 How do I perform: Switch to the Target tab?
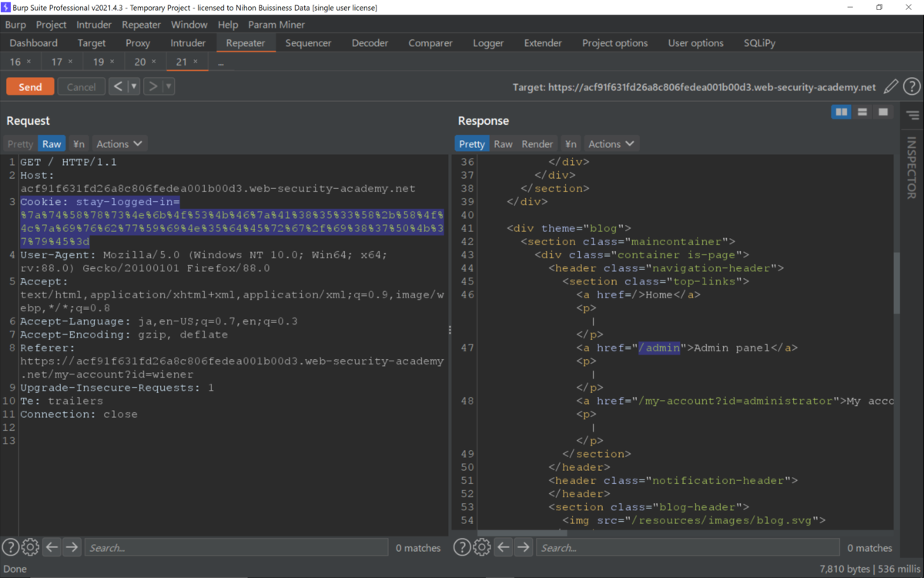pos(92,43)
